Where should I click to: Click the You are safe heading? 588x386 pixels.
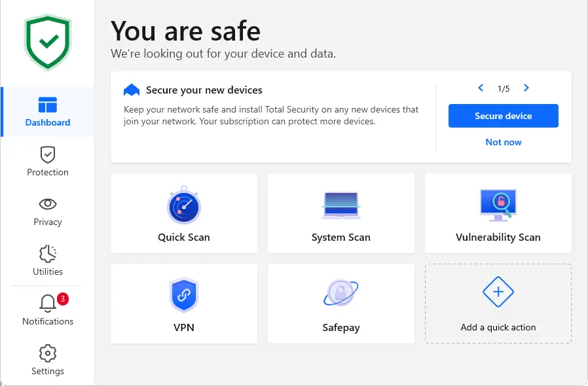185,31
